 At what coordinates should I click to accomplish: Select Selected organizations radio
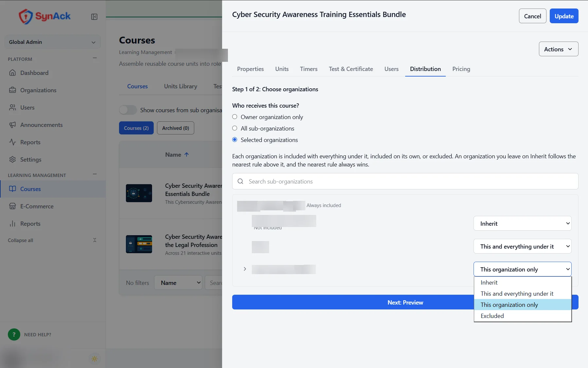pyautogui.click(x=234, y=140)
